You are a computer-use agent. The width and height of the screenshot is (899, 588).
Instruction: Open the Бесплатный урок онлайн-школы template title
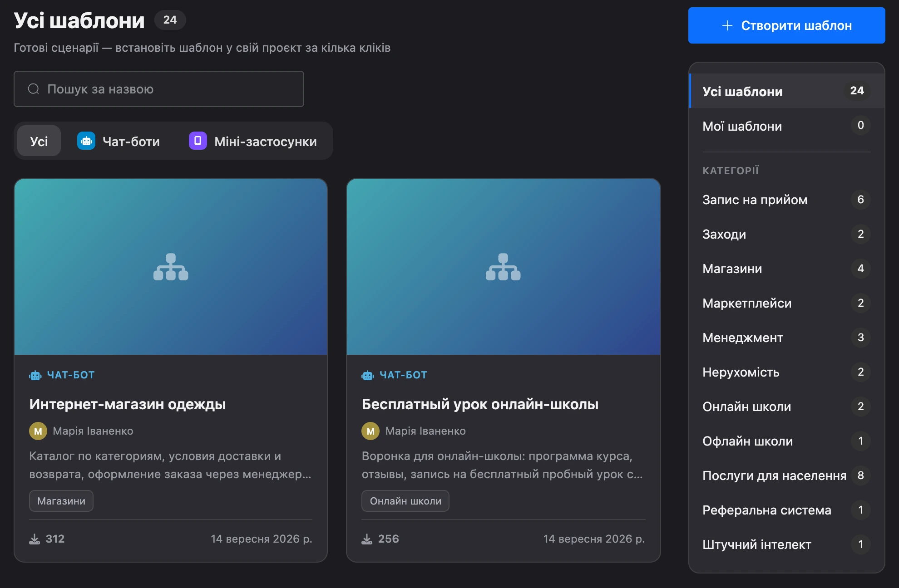[x=480, y=404]
